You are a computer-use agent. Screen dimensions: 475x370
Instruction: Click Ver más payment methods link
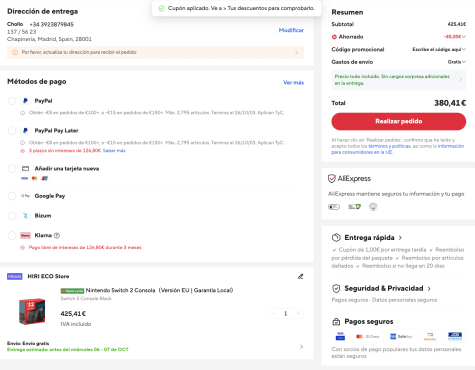(x=294, y=83)
